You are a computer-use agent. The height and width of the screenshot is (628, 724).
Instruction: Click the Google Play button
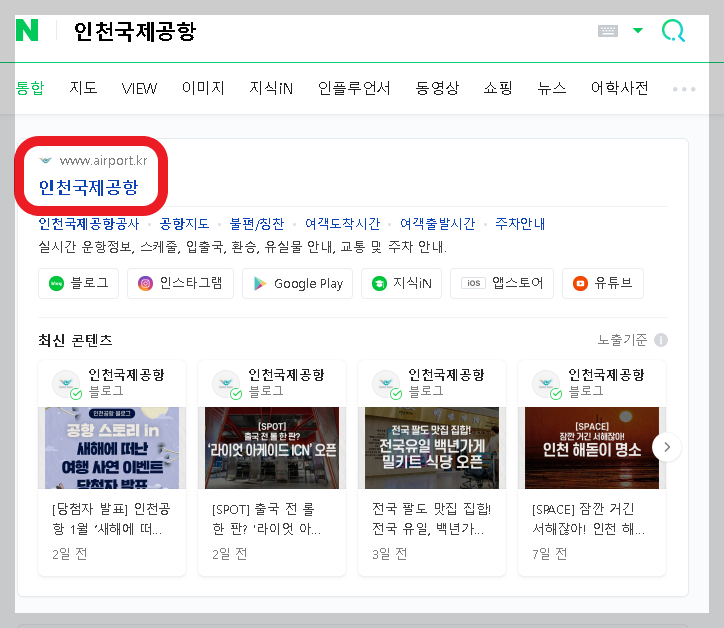click(297, 284)
